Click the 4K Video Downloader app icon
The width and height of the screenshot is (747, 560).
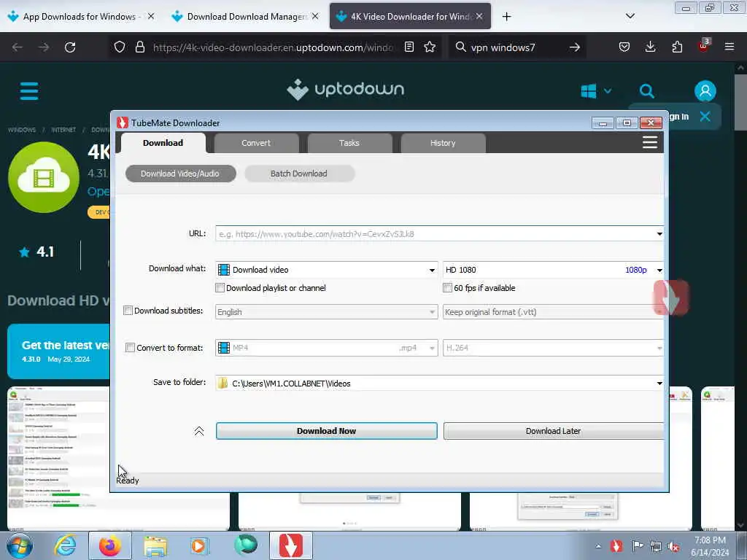coord(44,177)
